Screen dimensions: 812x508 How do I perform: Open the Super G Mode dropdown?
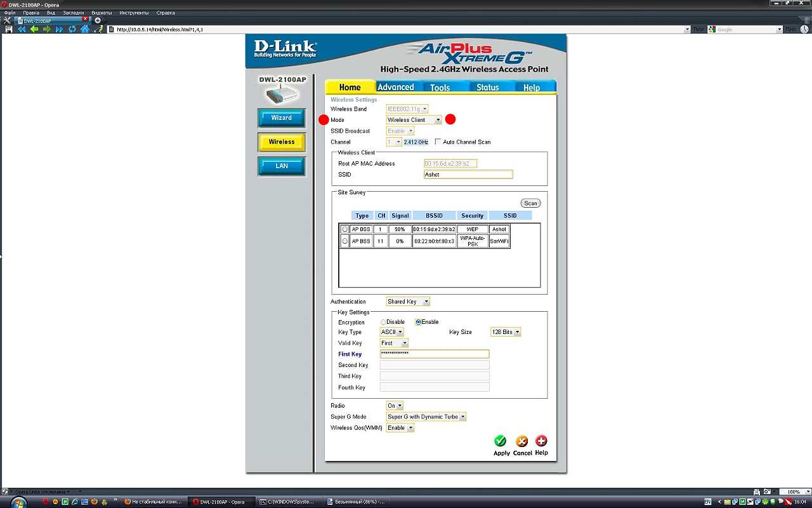tap(426, 417)
